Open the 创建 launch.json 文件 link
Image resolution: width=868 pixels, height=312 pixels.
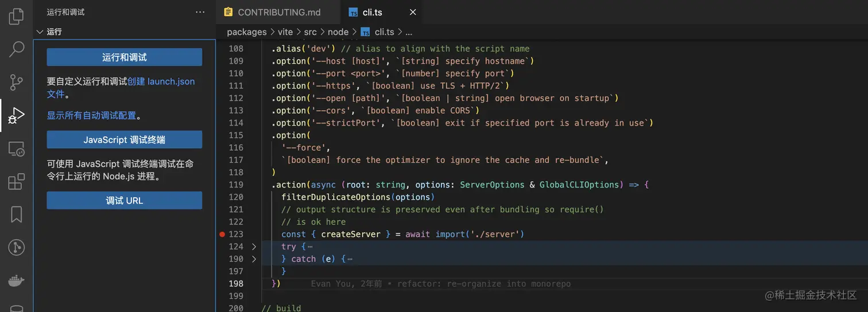(161, 81)
